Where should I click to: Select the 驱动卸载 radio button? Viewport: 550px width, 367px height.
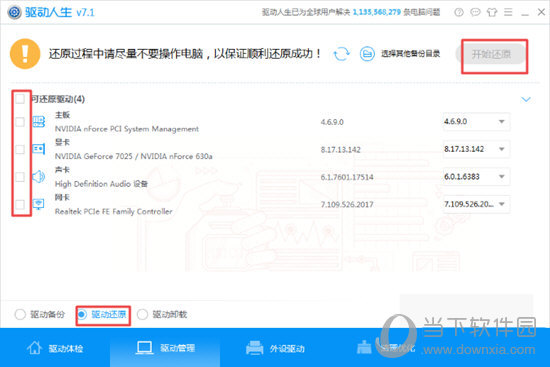pos(142,314)
